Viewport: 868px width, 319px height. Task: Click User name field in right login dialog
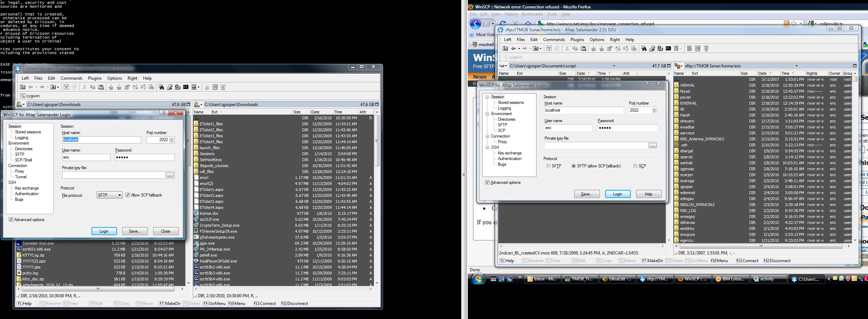tap(568, 128)
